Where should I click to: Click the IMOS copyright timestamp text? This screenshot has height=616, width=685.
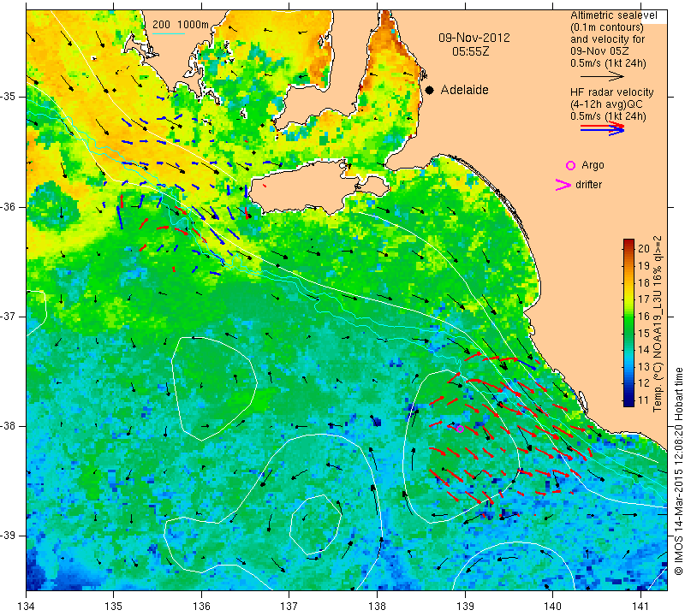tap(678, 471)
